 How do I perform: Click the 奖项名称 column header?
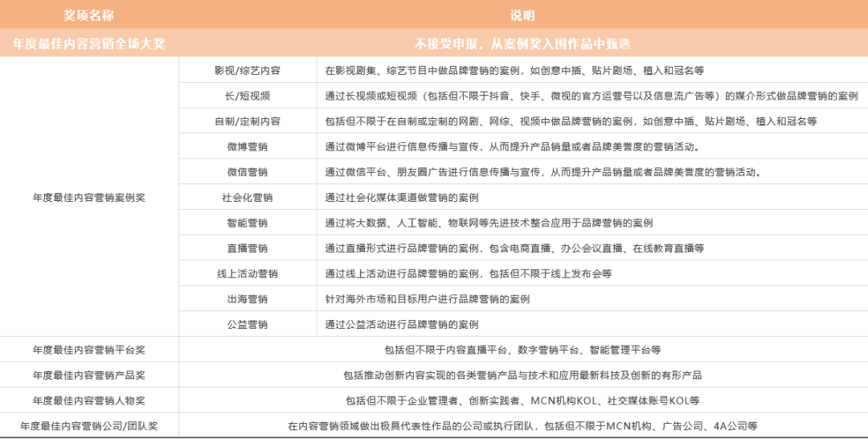[88, 15]
